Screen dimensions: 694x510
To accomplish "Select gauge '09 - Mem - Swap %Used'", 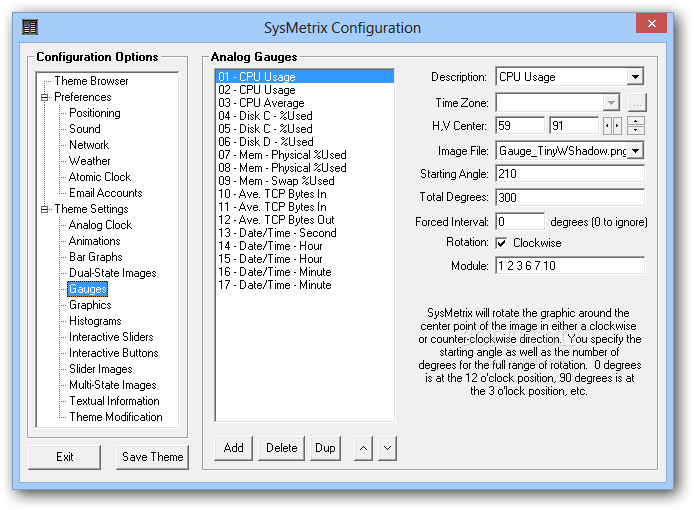I will point(305,181).
